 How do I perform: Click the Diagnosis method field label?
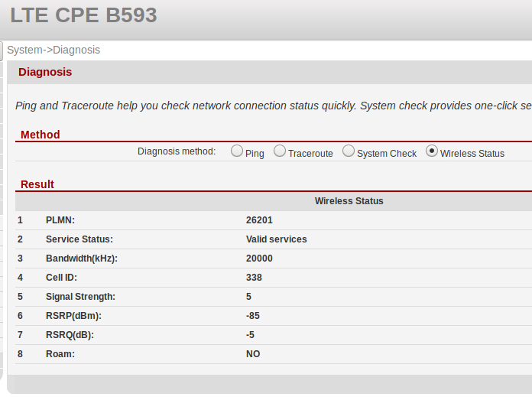point(177,151)
